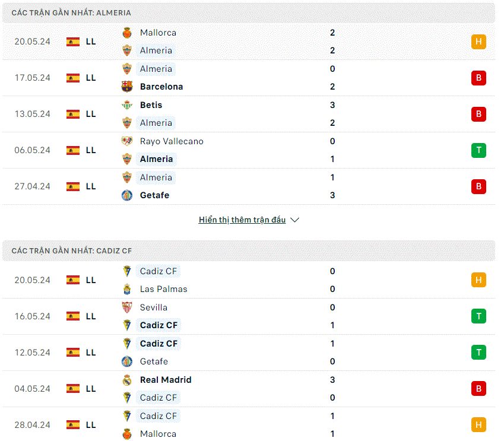Click the Mallorca crest in 20.05.24 Almeria match

point(127,33)
